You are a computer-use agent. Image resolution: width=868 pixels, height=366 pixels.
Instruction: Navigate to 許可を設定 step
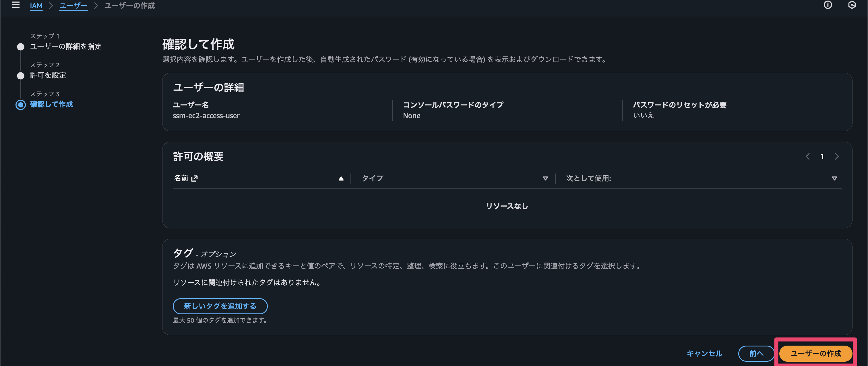[48, 75]
